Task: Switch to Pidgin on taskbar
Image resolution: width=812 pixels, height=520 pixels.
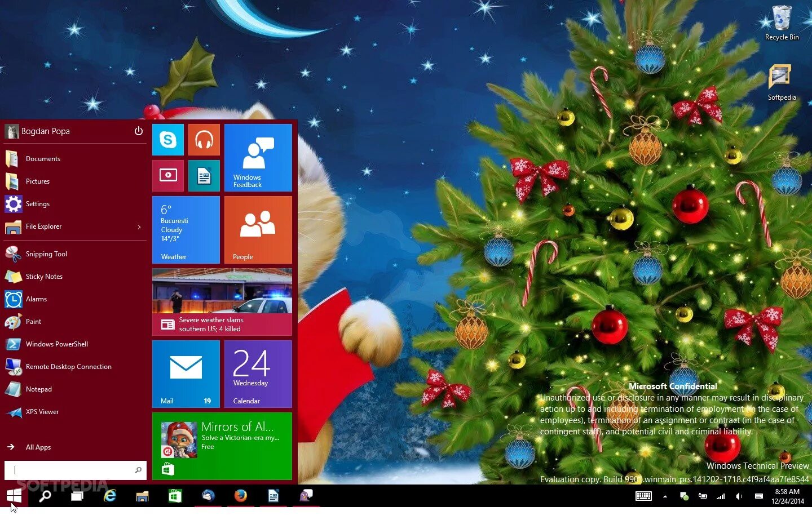Action: 306,496
